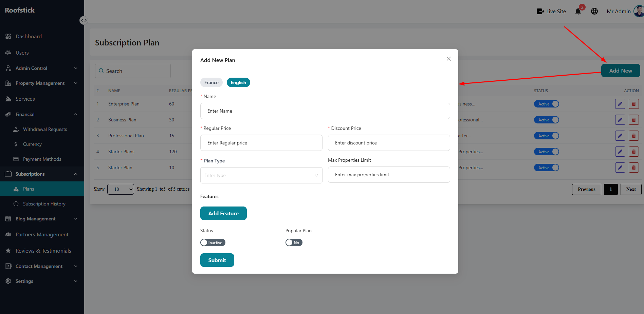Toggle Active status for Enterprise Plan

click(547, 104)
